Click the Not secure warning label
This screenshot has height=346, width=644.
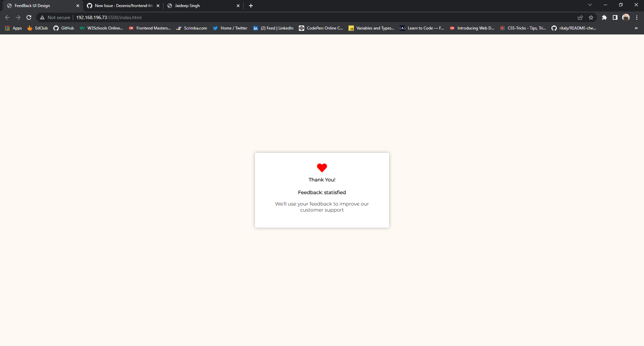click(x=55, y=17)
